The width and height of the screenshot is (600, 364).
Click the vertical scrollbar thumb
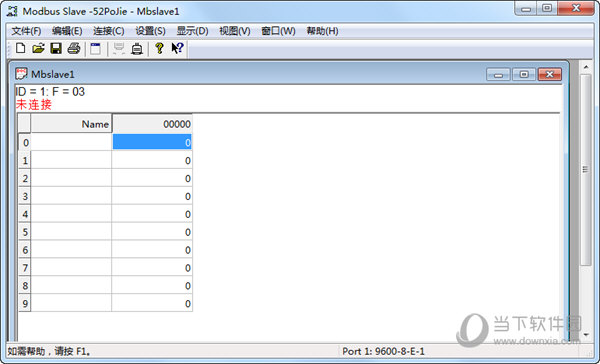[586, 170]
